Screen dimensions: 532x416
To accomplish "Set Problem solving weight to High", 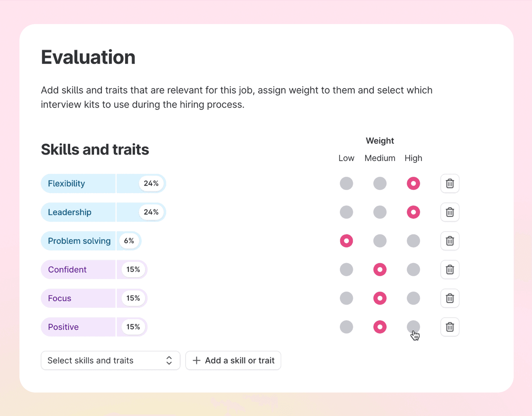I will click(x=413, y=240).
